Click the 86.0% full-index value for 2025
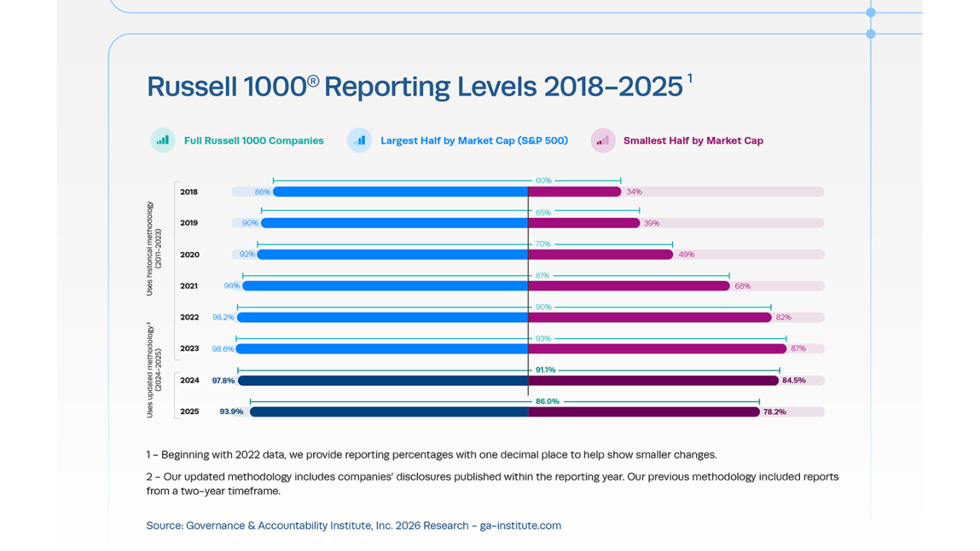The height and width of the screenshot is (551, 980). [x=547, y=401]
